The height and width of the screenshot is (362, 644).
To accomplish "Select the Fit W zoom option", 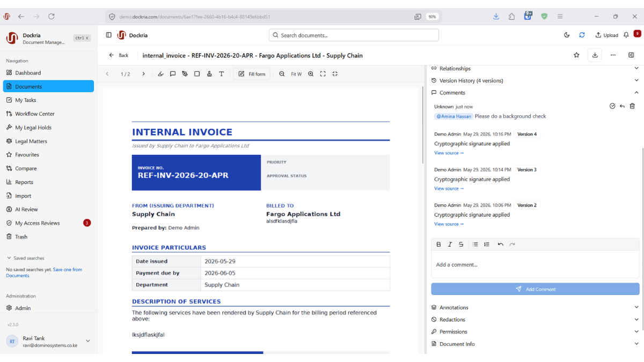I will [296, 74].
